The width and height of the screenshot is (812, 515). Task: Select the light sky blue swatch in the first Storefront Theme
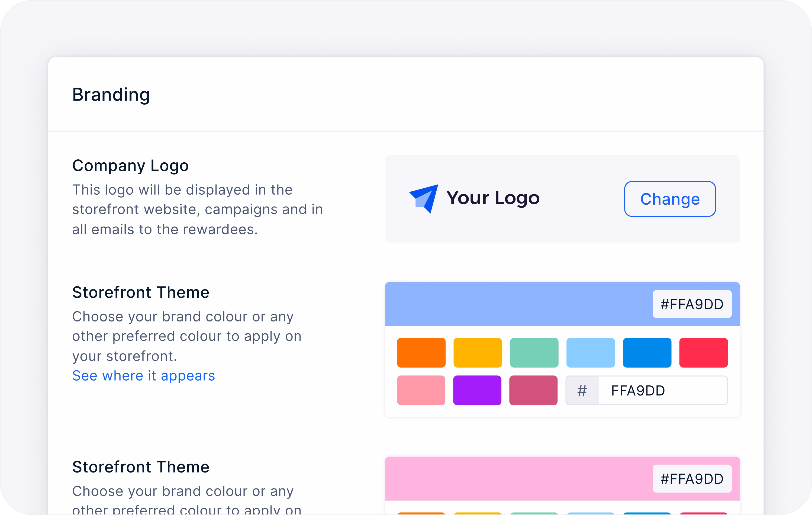[x=591, y=352]
